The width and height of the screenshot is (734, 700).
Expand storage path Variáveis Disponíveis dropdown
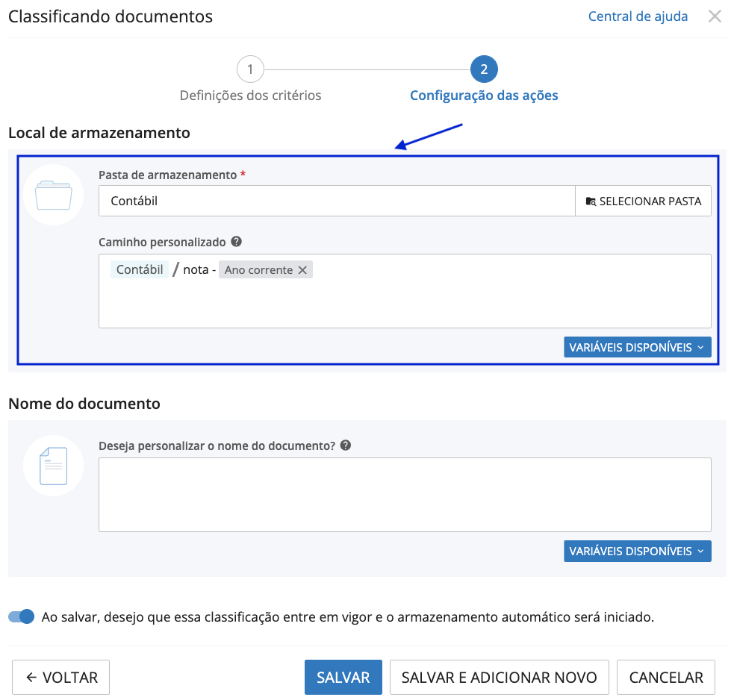(x=637, y=347)
